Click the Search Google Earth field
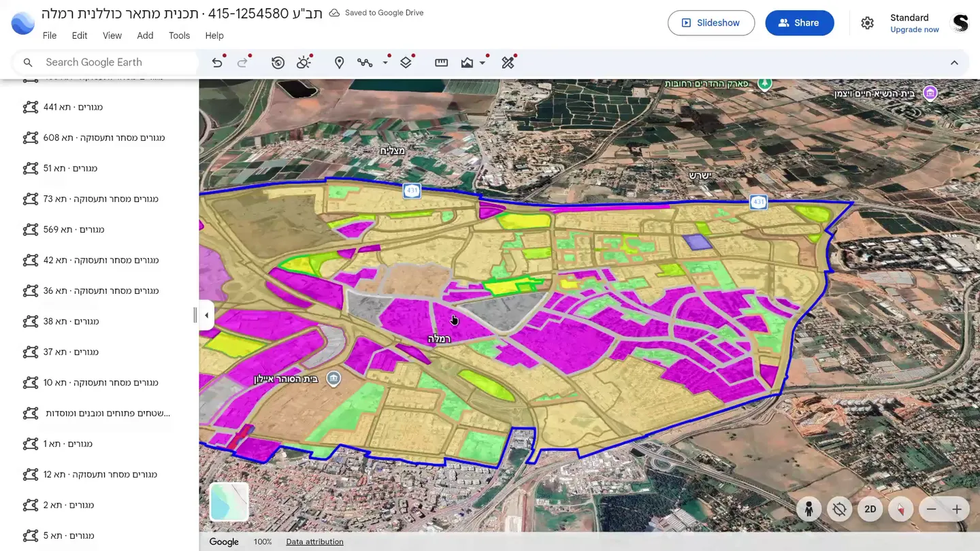Viewport: 980px width, 551px height. point(106,63)
